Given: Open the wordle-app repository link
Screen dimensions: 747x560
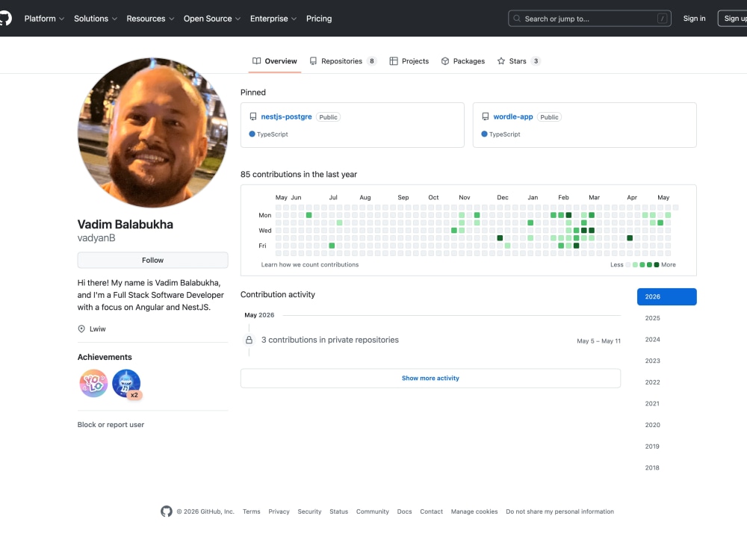Looking at the screenshot, I should (x=513, y=116).
